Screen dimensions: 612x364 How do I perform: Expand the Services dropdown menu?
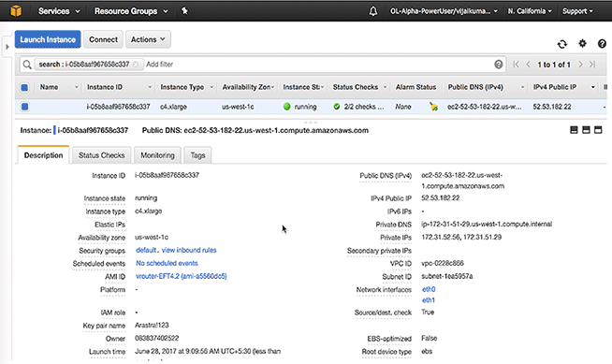pyautogui.click(x=59, y=11)
